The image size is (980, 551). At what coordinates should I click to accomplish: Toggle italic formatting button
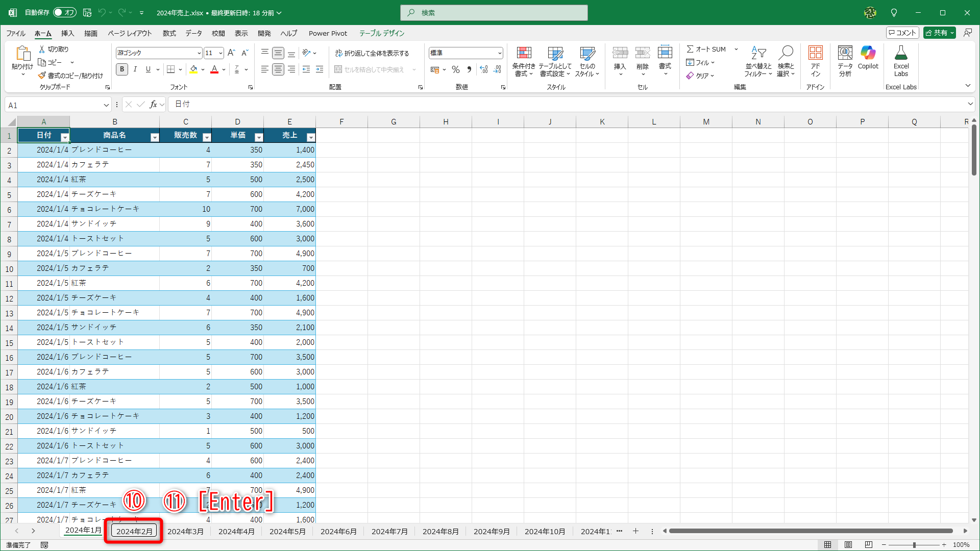[x=135, y=69]
